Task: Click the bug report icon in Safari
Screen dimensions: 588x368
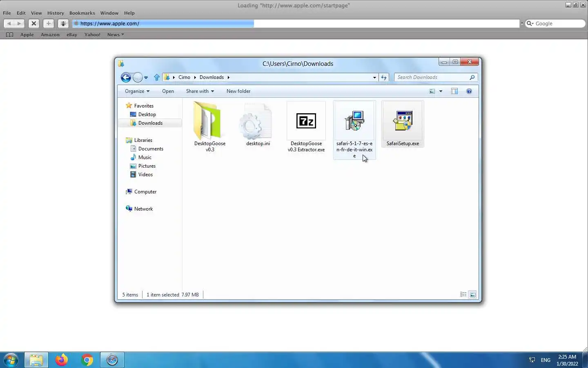Action: (63, 23)
